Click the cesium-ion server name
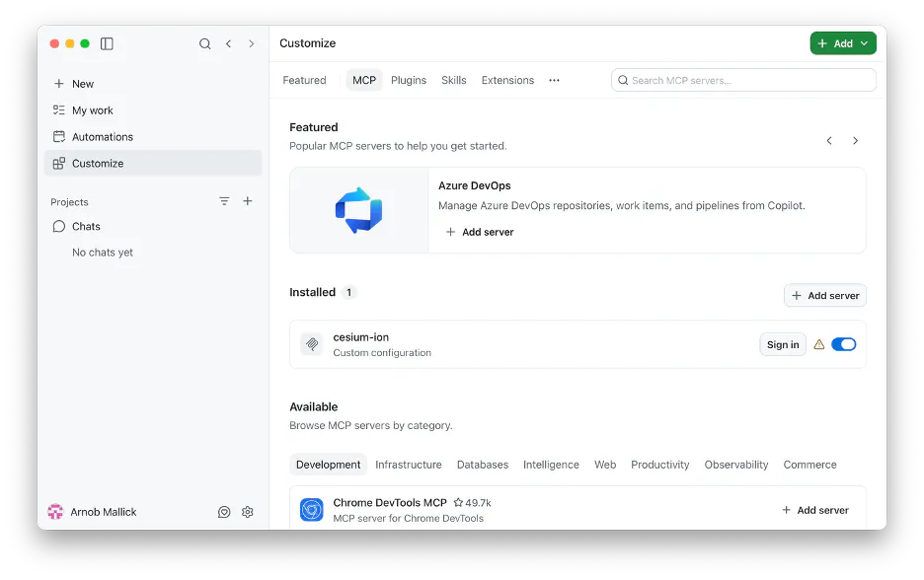The image size is (924, 580). 360,337
